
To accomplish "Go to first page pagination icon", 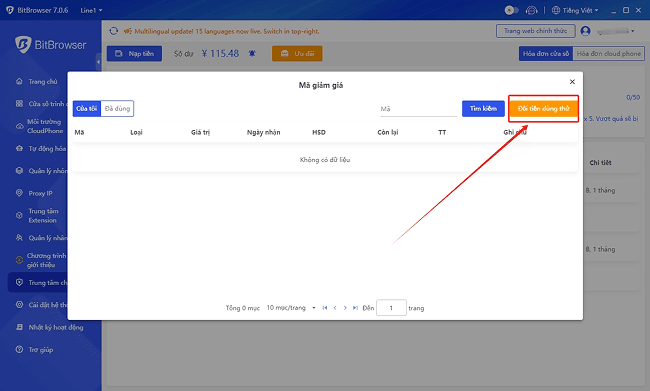I will tap(325, 308).
